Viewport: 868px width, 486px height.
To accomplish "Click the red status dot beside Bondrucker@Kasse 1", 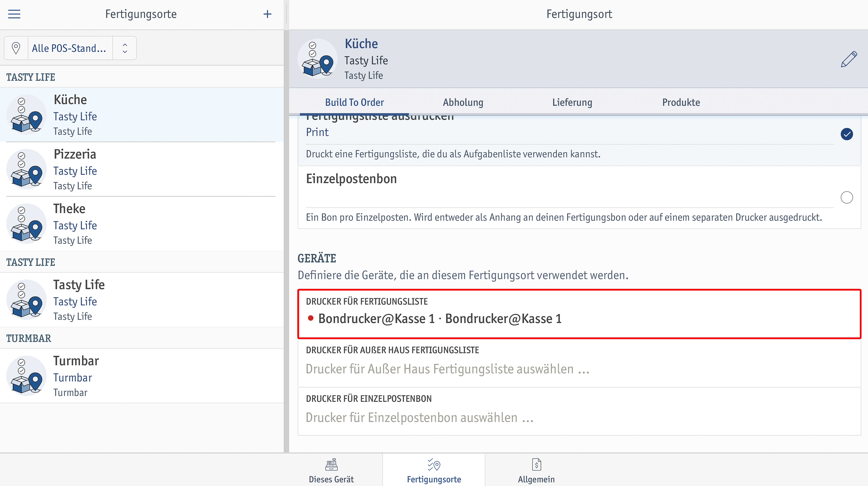I will (x=311, y=318).
